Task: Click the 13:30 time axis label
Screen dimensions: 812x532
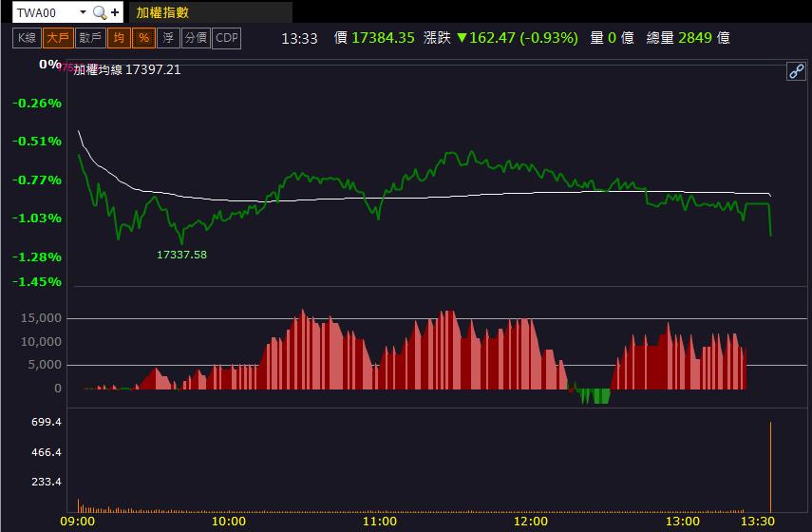Action: click(758, 522)
